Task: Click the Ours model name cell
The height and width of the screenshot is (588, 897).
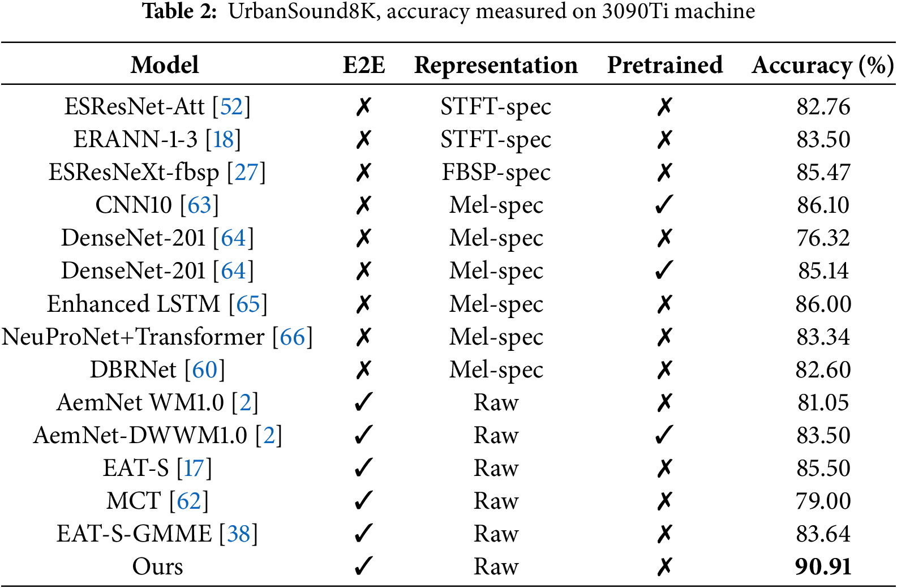Action: 157,566
